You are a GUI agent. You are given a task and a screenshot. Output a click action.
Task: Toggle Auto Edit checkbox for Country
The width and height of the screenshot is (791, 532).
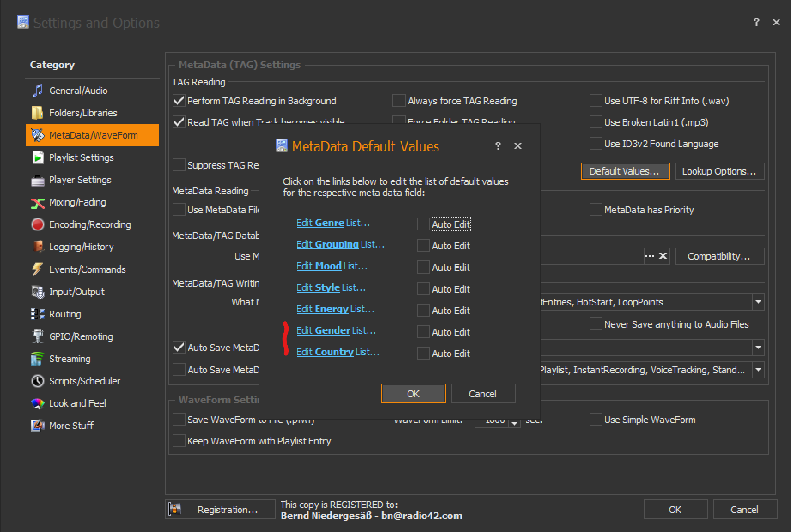pyautogui.click(x=423, y=353)
